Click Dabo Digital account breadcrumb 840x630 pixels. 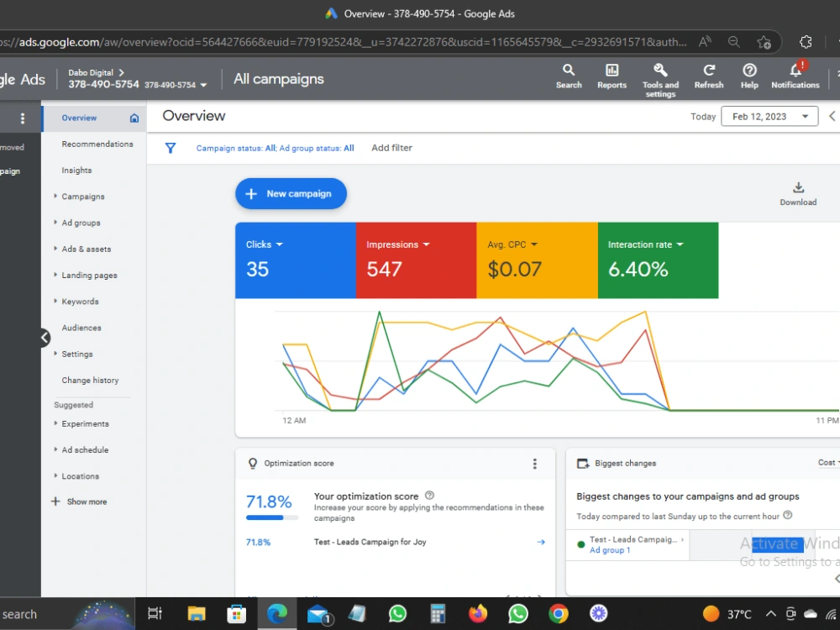[x=96, y=72]
